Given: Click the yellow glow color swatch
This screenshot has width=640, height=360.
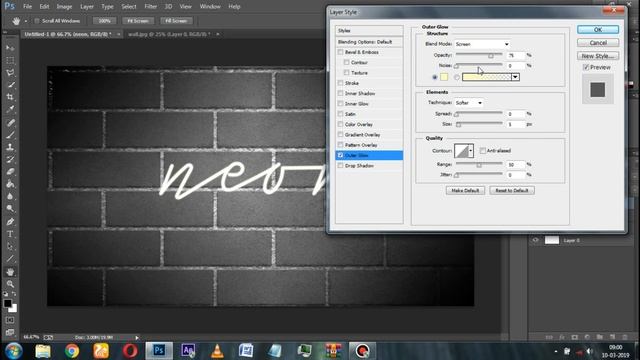Looking at the screenshot, I should pyautogui.click(x=444, y=77).
